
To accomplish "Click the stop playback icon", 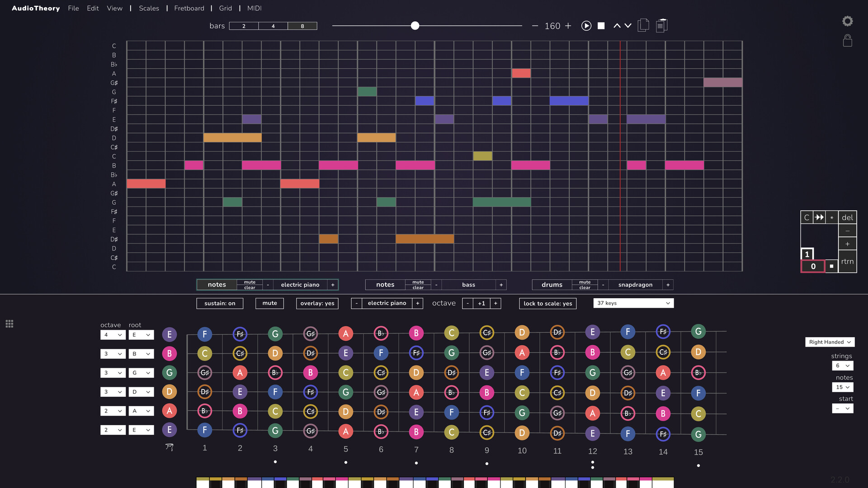I will pos(601,26).
